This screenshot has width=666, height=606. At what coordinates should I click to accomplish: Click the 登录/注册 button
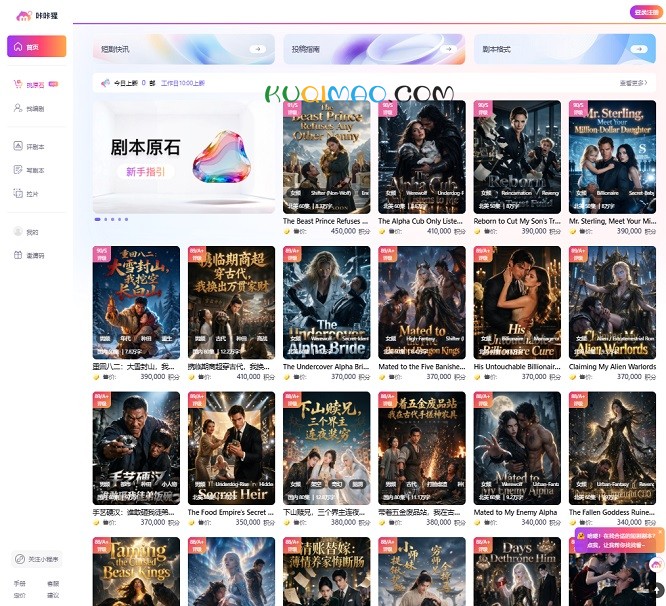point(646,12)
